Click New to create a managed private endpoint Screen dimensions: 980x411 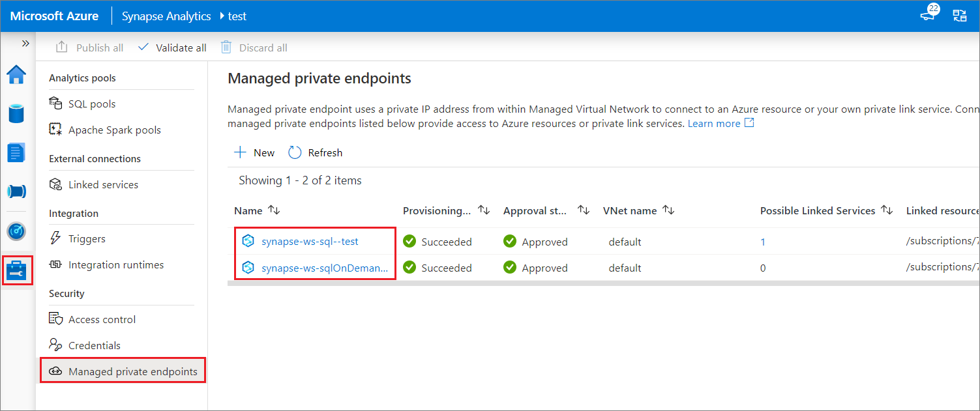[254, 152]
